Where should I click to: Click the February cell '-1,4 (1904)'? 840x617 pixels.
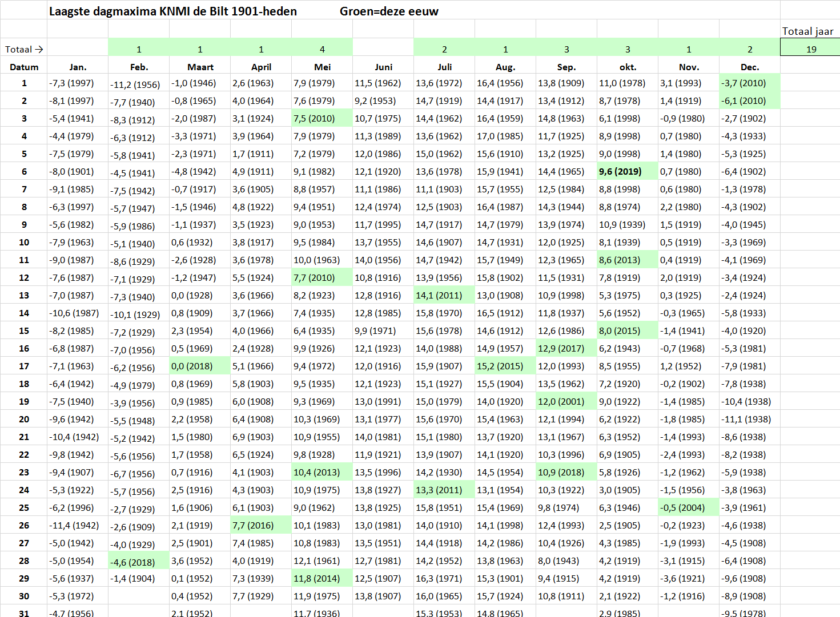[x=139, y=578]
